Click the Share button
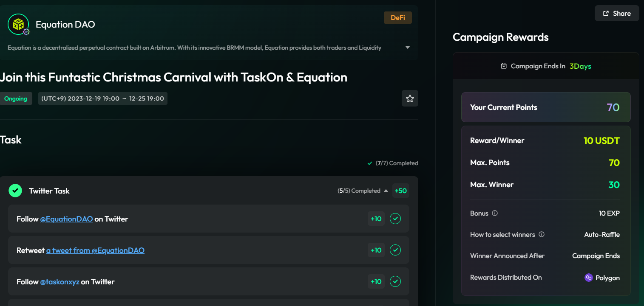 coord(617,14)
